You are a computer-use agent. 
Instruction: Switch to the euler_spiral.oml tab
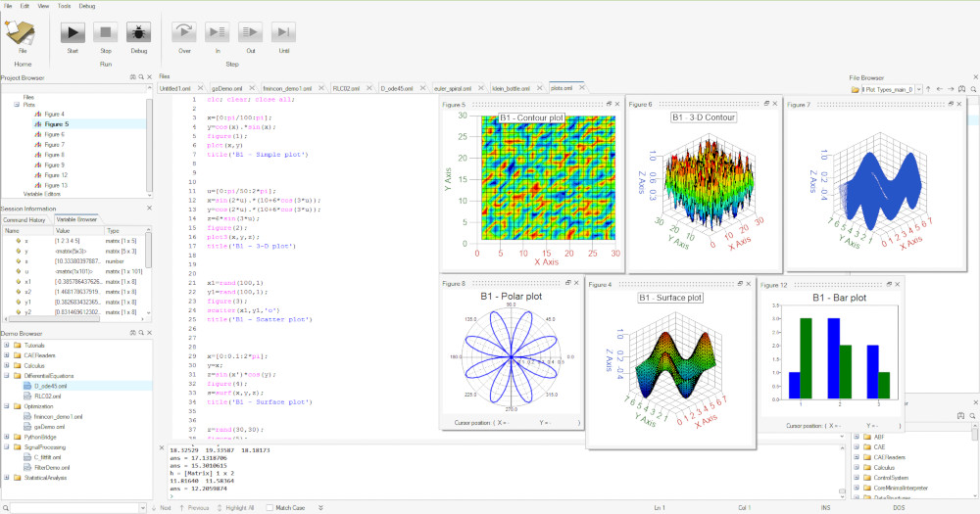tap(454, 87)
